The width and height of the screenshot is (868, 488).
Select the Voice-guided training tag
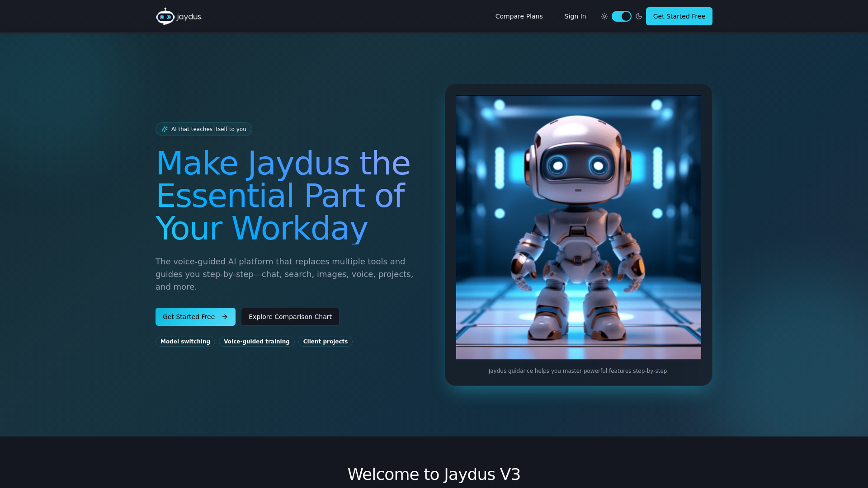point(256,342)
